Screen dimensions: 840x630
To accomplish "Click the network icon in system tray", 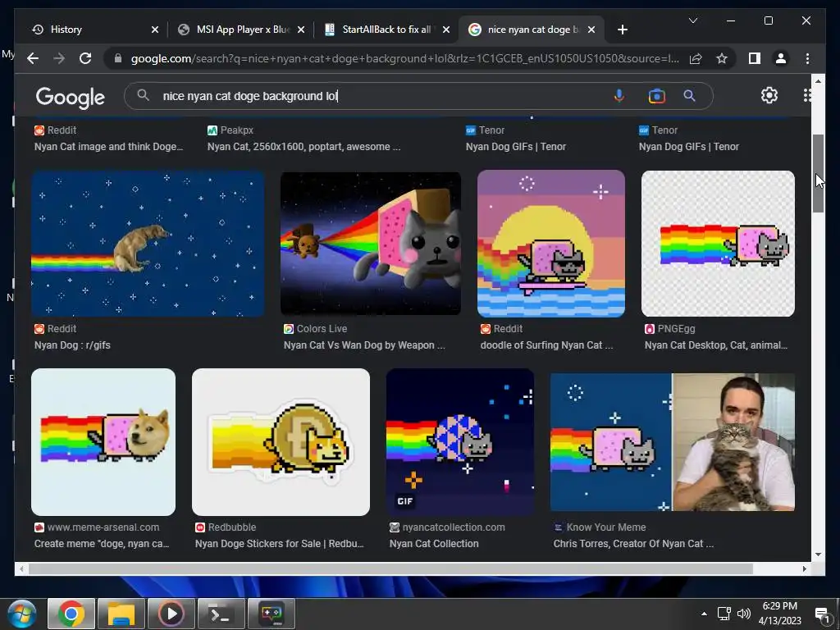I will point(724,614).
